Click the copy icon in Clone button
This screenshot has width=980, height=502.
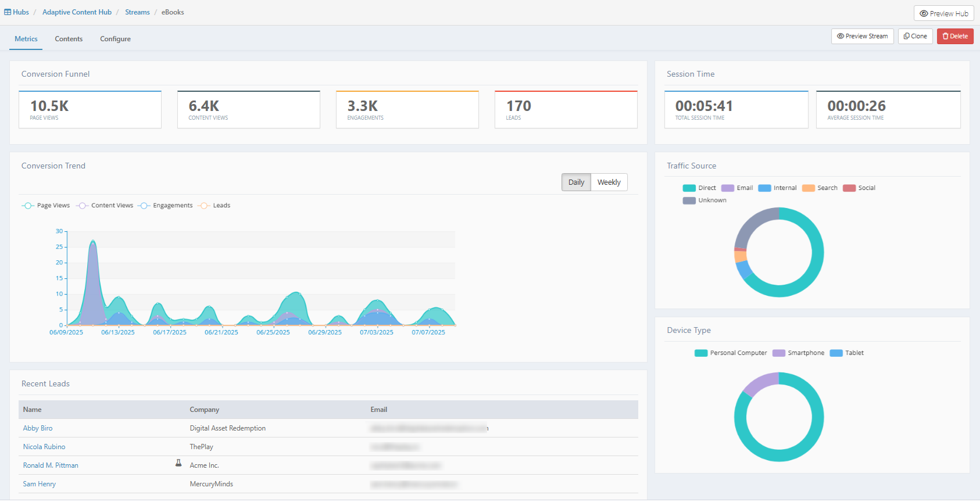pos(907,36)
